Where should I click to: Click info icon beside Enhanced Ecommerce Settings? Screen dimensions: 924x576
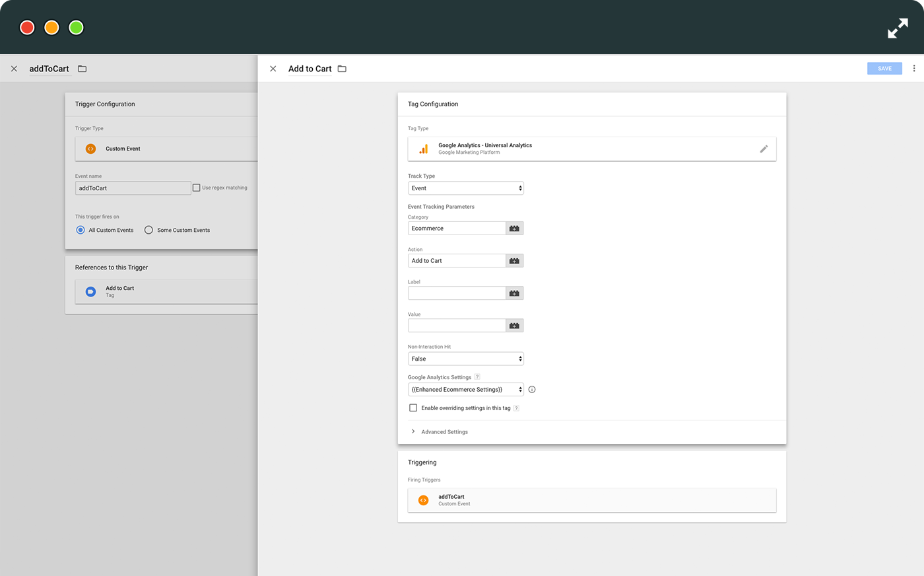[x=532, y=390]
